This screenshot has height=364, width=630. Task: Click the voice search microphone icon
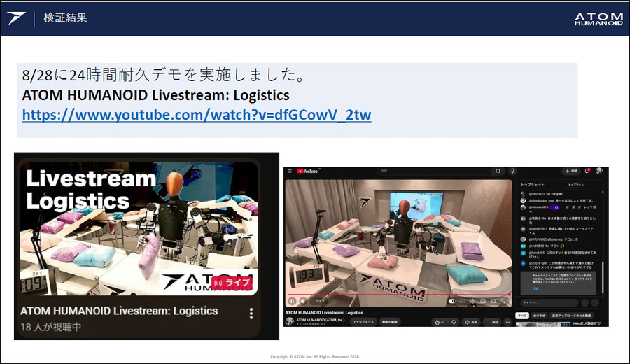(x=512, y=171)
